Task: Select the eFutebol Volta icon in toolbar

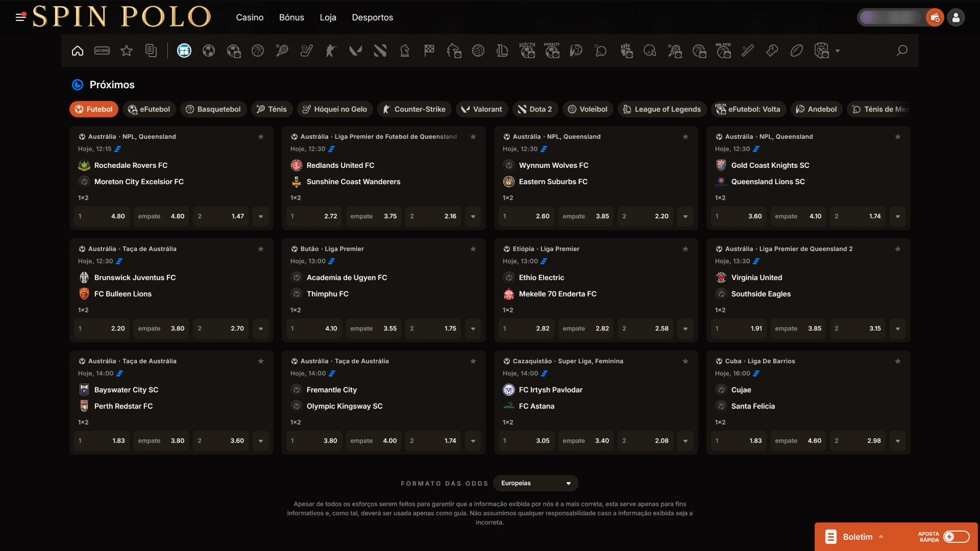Action: [x=527, y=51]
